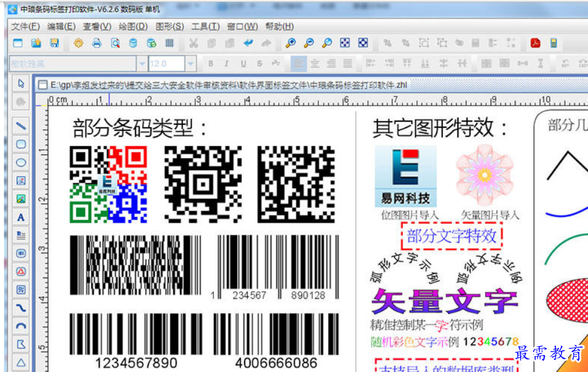Open the 工具(T) menu
Image resolution: width=588 pixels, height=372 pixels.
(x=205, y=27)
